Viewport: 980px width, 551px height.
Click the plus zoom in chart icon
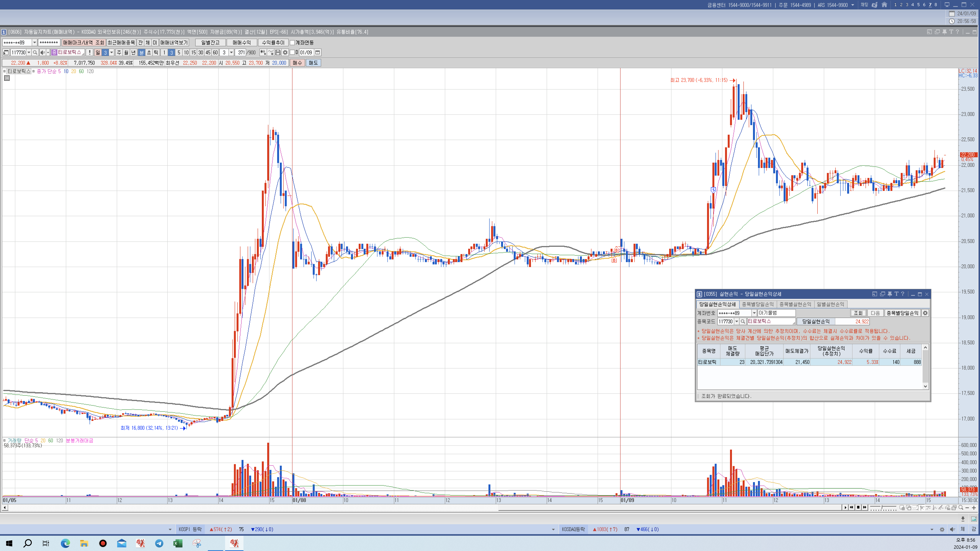click(974, 508)
